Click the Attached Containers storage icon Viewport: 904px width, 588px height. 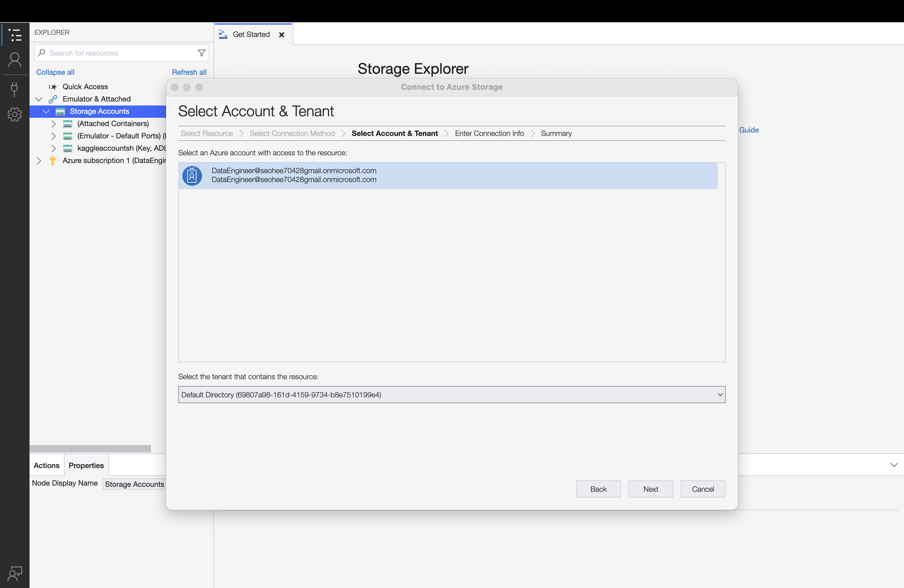click(68, 124)
